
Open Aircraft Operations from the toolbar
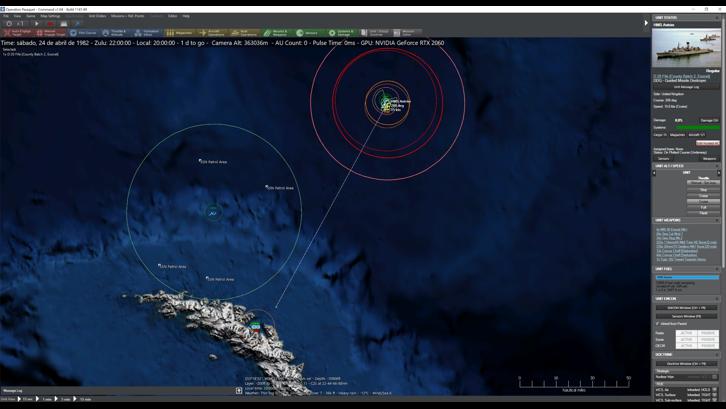[213, 33]
